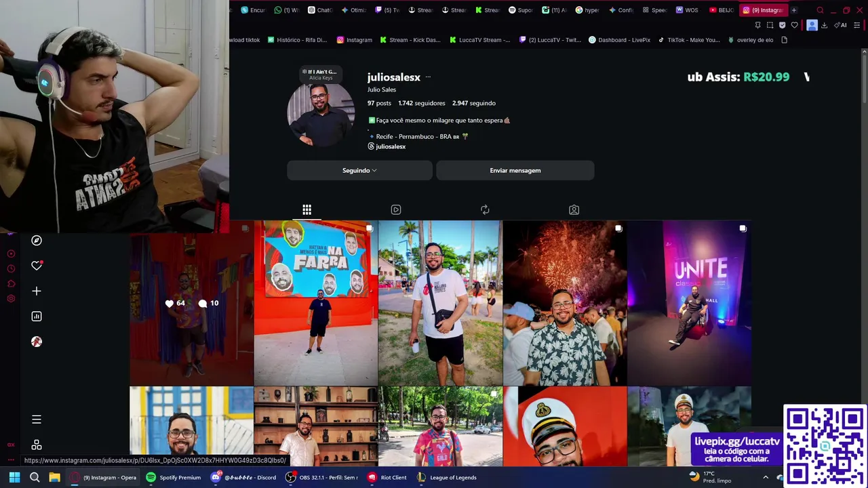Open Instagram notifications heart icon
Image resolution: width=868 pixels, height=488 pixels.
[x=37, y=266]
